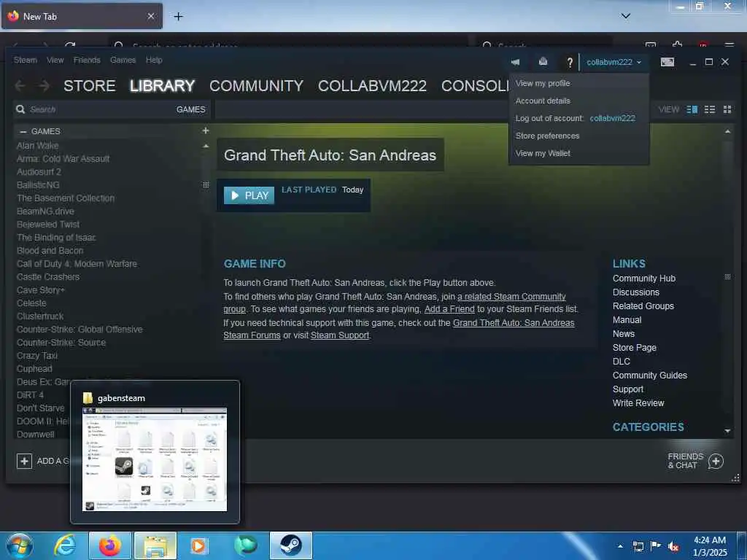Image resolution: width=747 pixels, height=560 pixels.
Task: Open the Community Hub link
Action: (644, 278)
